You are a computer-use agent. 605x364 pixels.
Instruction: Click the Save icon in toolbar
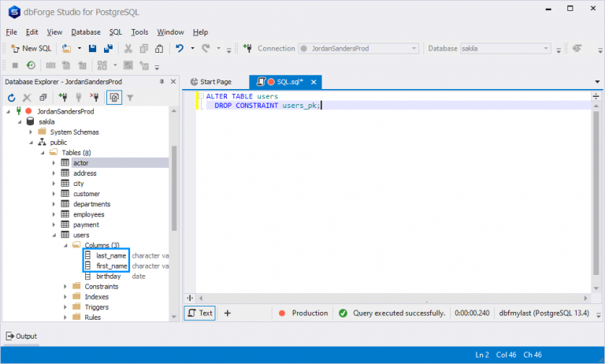92,48
